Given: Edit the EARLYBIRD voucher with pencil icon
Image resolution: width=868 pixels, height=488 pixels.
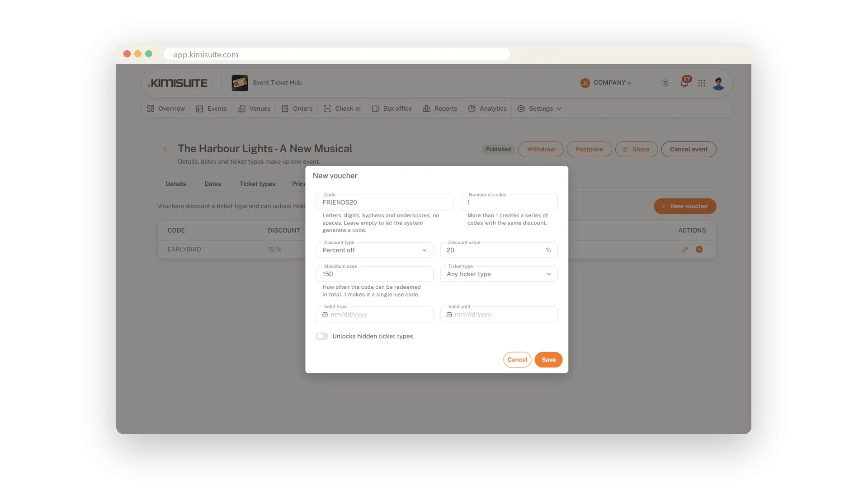Looking at the screenshot, I should point(685,249).
